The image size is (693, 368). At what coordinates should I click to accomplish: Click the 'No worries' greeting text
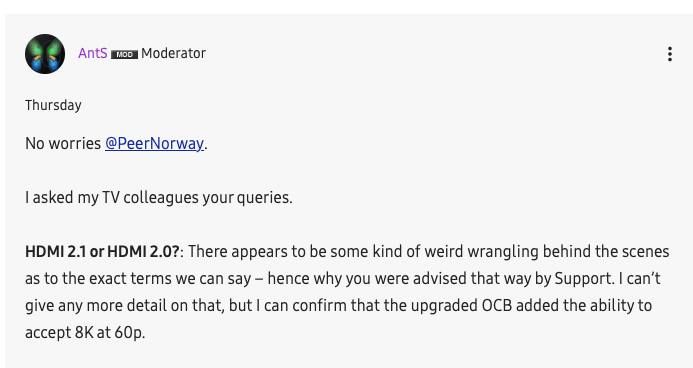(x=63, y=144)
